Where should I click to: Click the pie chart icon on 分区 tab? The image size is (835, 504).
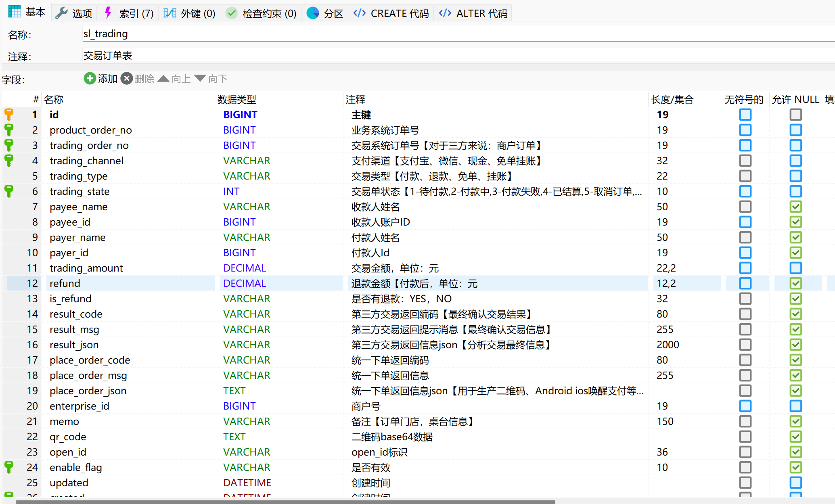click(x=313, y=13)
